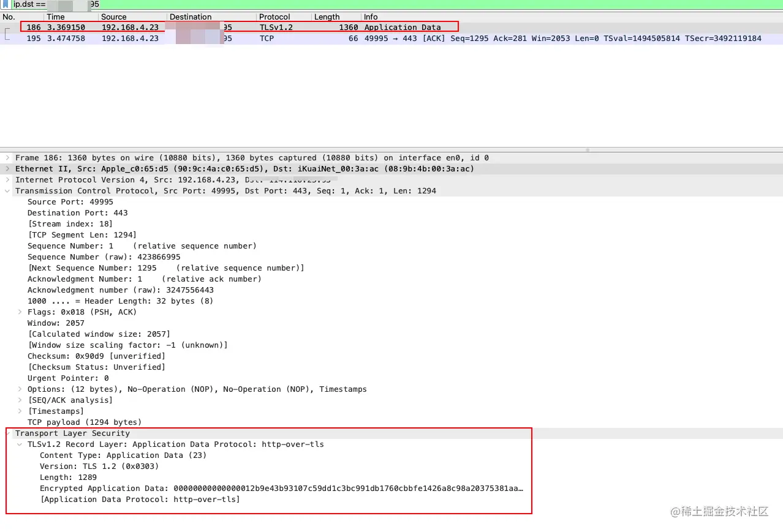Select [Calculated window size: 2057] line

[99, 334]
